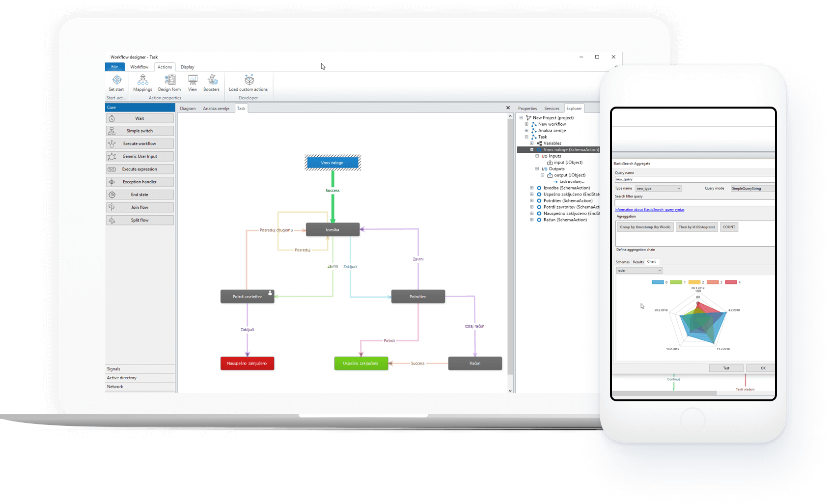This screenshot has width=830, height=504.
Task: Select the Uspešno zaključeno green node
Action: pos(361,364)
